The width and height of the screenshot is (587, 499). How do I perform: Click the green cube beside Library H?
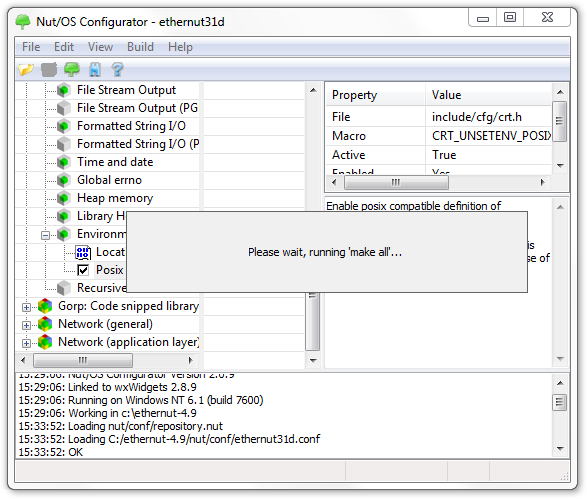(x=64, y=216)
